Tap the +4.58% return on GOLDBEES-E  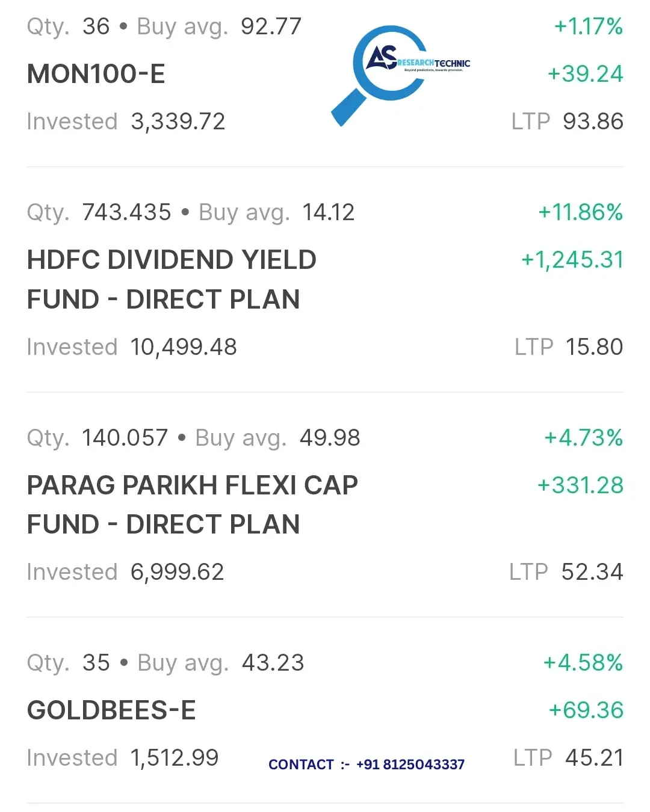(x=583, y=663)
